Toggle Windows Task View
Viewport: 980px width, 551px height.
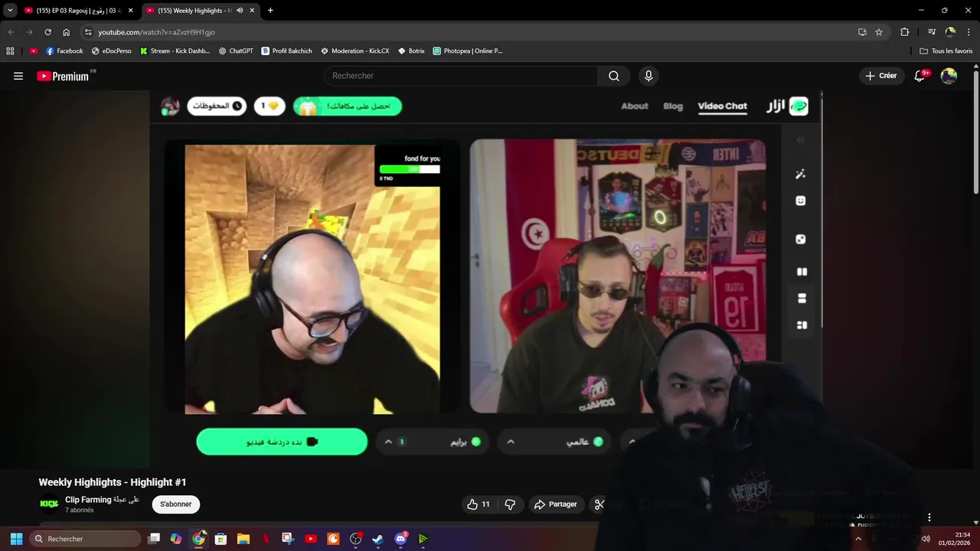[x=153, y=539]
